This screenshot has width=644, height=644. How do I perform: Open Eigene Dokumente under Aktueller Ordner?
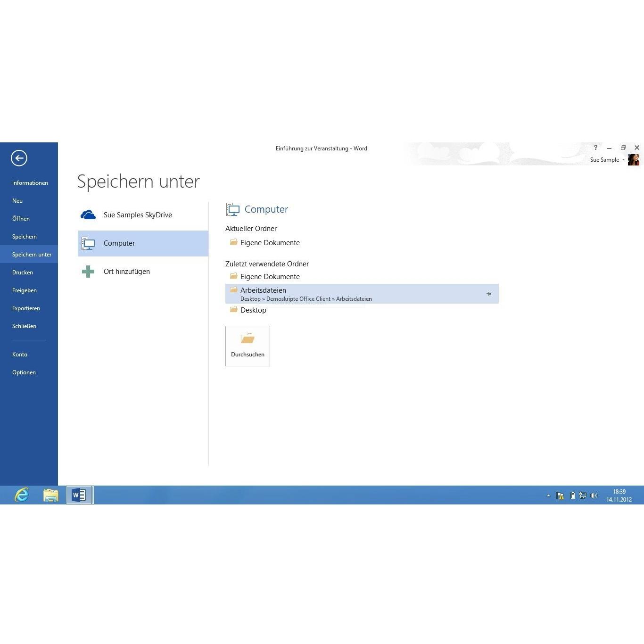pos(362,243)
